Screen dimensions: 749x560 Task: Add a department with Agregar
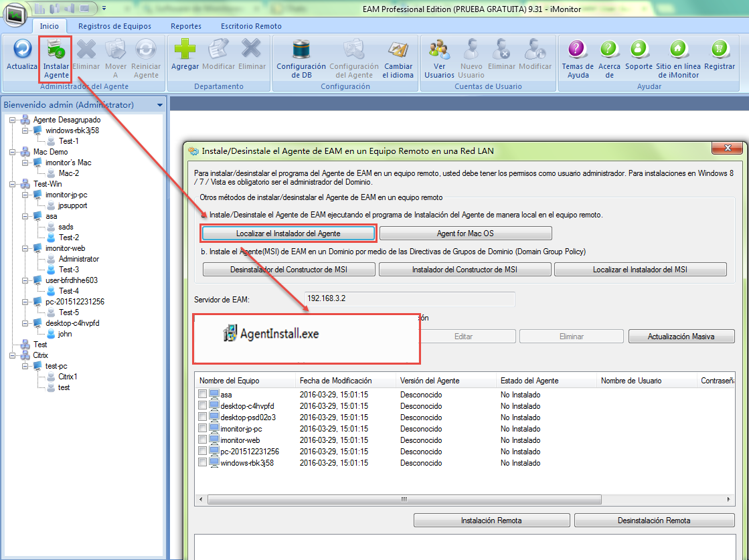pos(185,55)
